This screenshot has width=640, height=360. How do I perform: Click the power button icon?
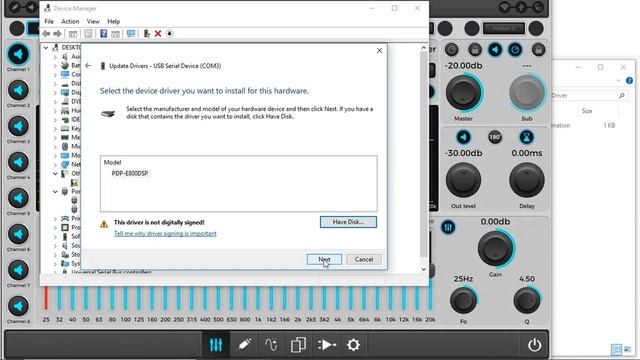click(534, 345)
